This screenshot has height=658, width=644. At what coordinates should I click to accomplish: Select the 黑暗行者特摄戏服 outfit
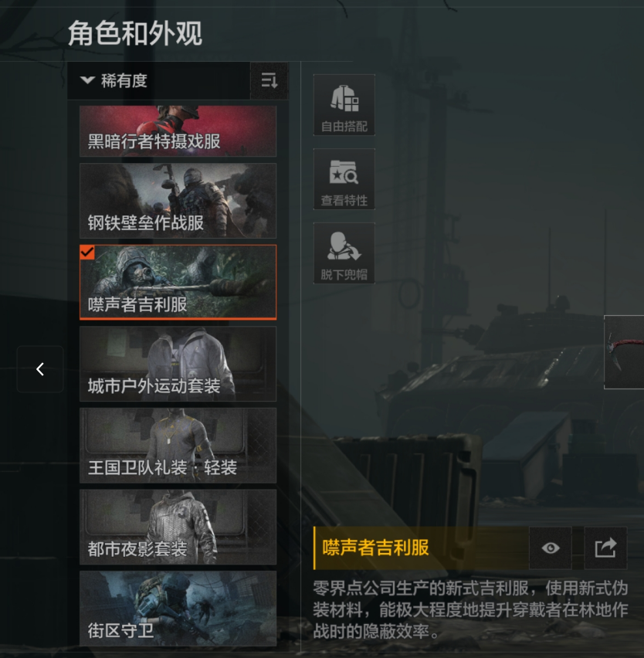(178, 131)
